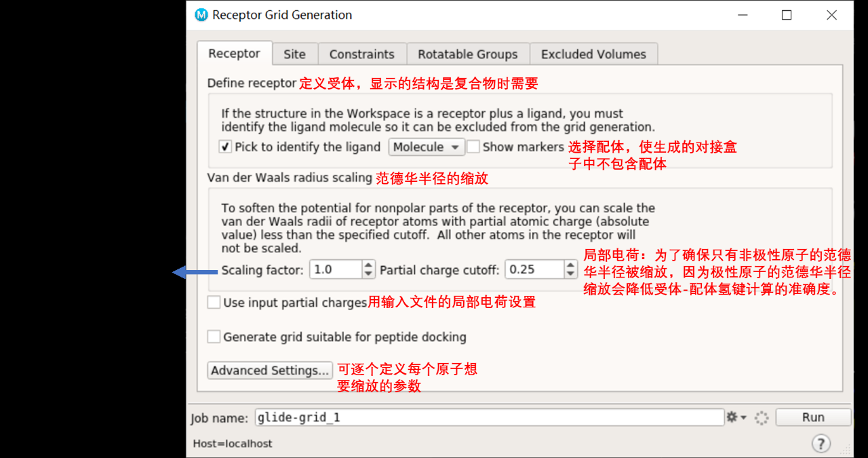This screenshot has height=458, width=868.
Task: Click the Scaling factor value field
Action: click(x=336, y=269)
